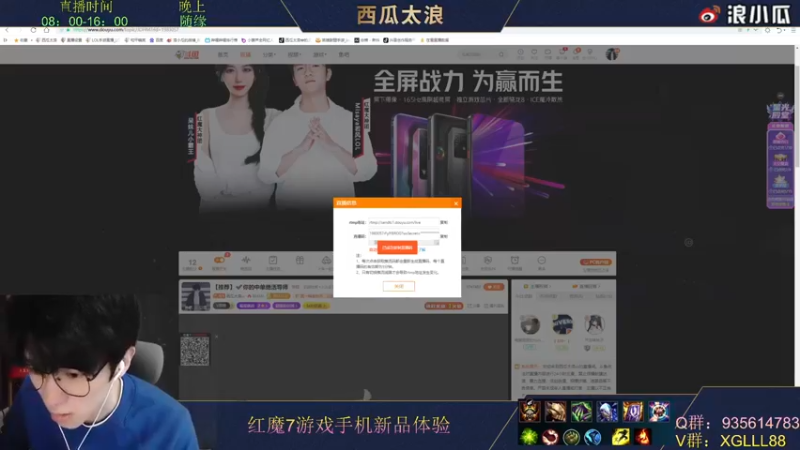Click the streamer avatar thumbnail beside room title
This screenshot has height=450, width=800.
(195, 296)
